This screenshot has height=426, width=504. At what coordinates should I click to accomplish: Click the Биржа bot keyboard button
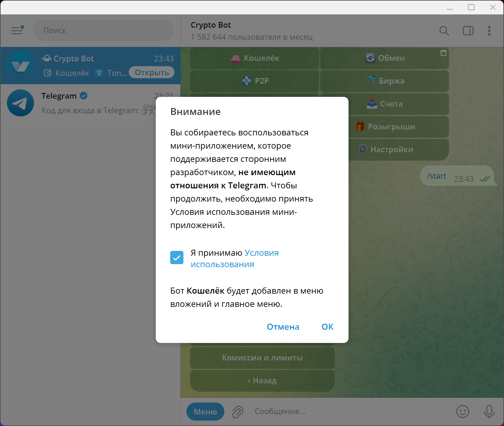[385, 81]
